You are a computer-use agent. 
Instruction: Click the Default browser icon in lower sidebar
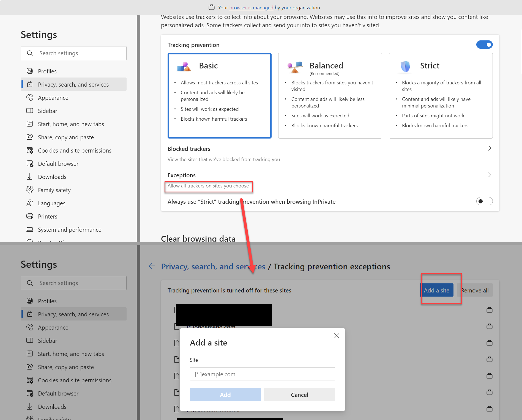(x=30, y=393)
